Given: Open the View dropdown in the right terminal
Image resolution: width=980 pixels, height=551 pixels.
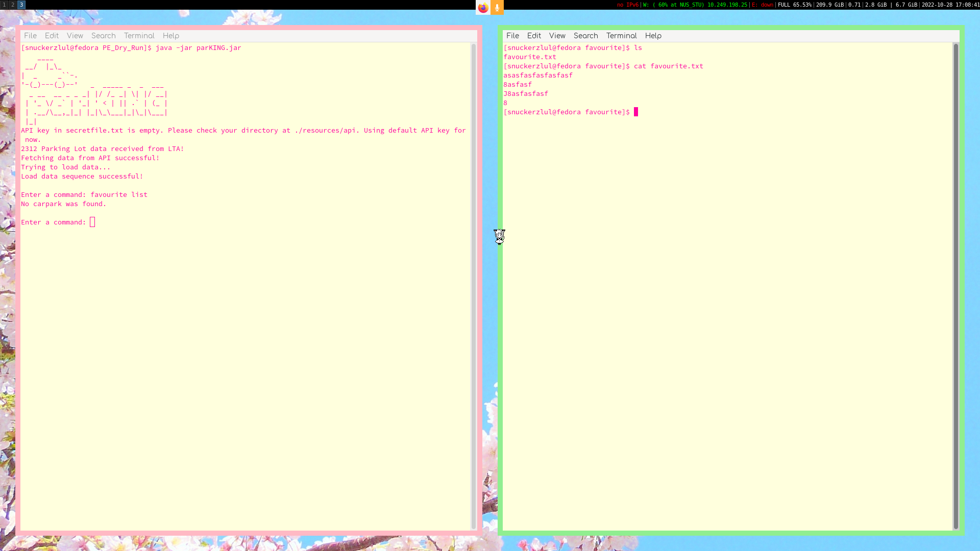Looking at the screenshot, I should pyautogui.click(x=557, y=35).
